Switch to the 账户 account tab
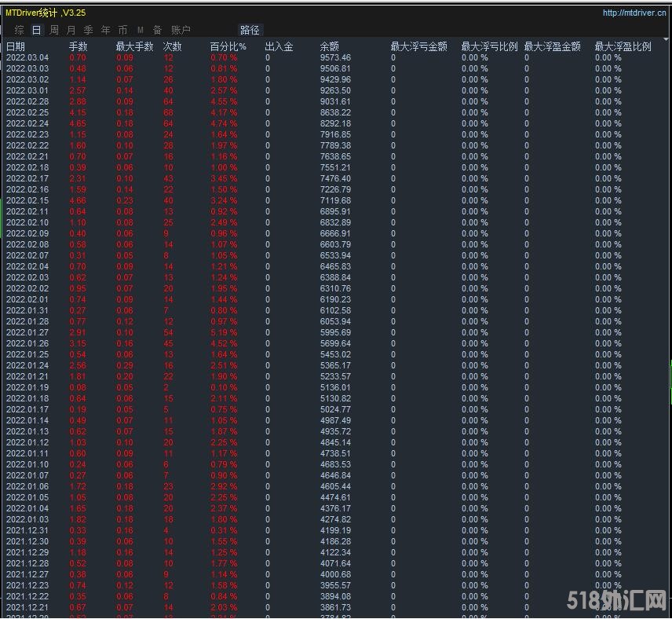672x619 pixels. coord(181,30)
